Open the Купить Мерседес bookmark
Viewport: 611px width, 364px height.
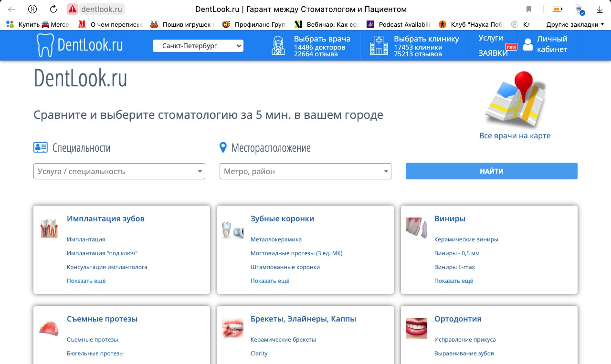[38, 24]
